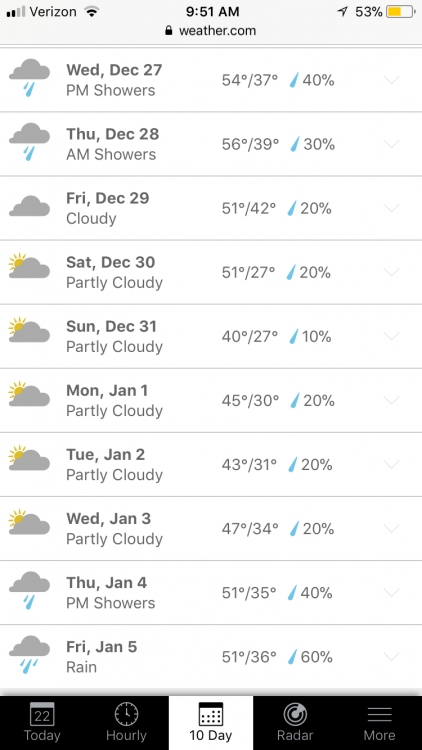Viewport: 422px width, 750px height.
Task: Tap the Hourly clock icon
Action: (x=127, y=714)
